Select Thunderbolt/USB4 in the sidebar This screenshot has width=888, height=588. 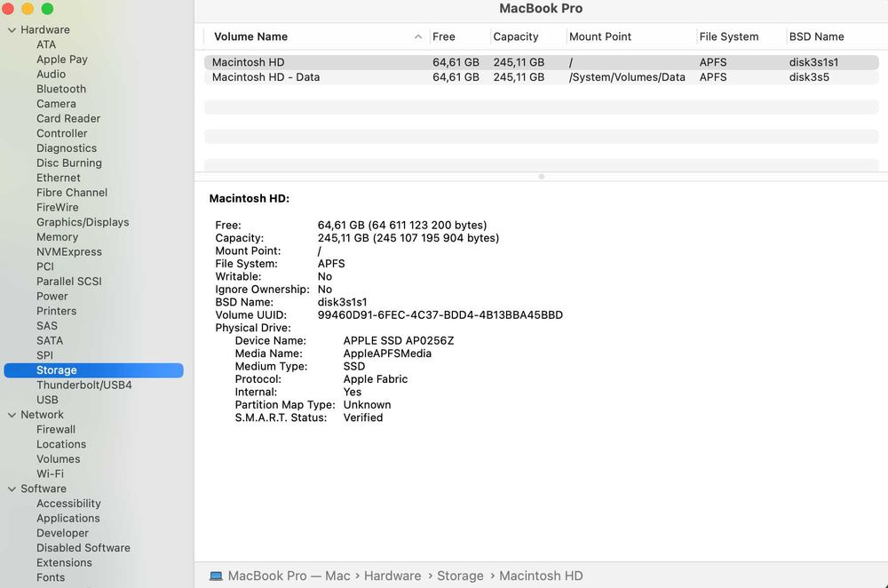[83, 385]
